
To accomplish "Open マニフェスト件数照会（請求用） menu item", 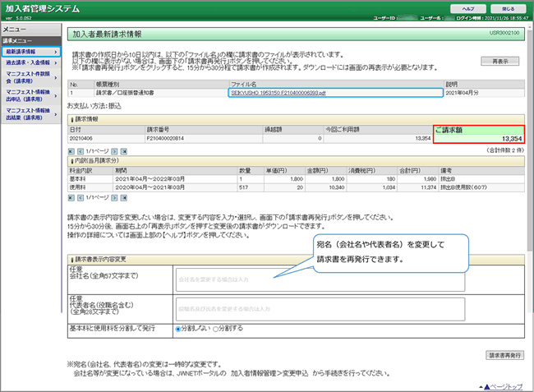I will [30, 77].
